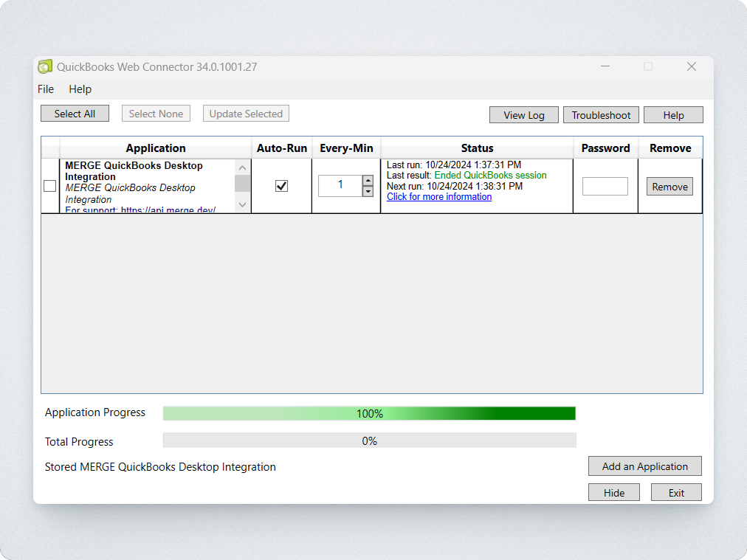Click the Remove column header
Viewport: 747px width, 560px height.
point(670,148)
